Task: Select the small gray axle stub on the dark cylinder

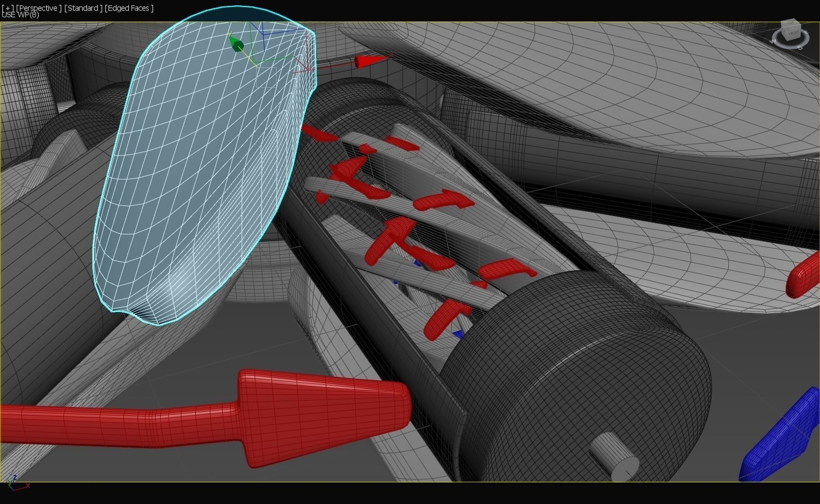Action: pos(615,457)
